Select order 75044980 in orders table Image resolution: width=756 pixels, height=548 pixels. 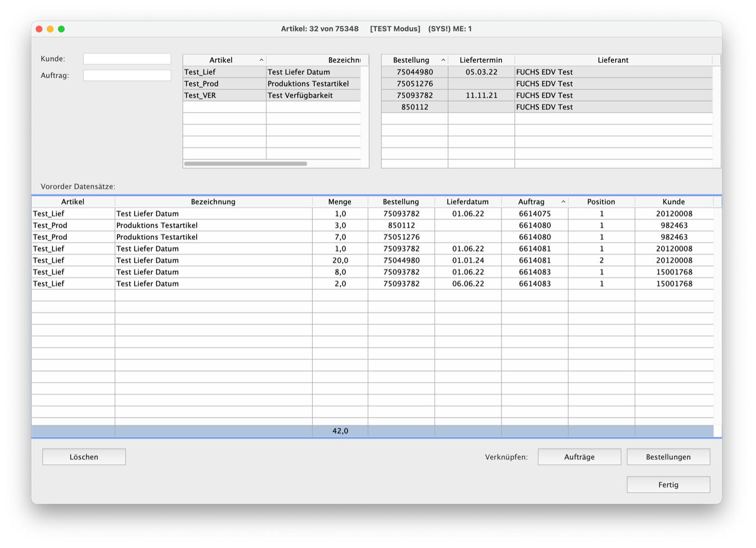click(x=414, y=72)
